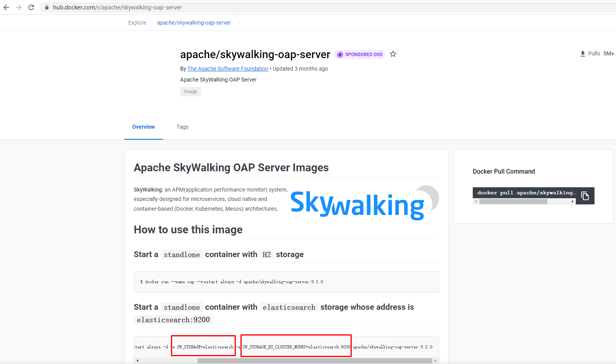Click the 'Apache SkyWalking OAP Server' description
Viewport: 616px width, 364px height.
click(218, 80)
